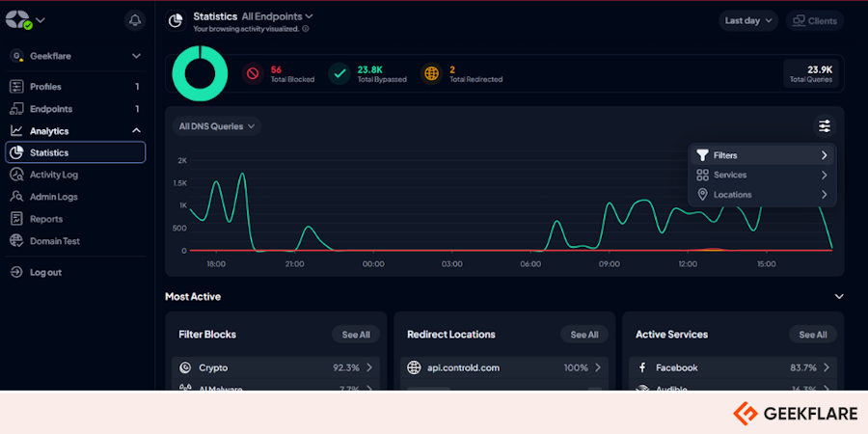Click the Services grid icon
The height and width of the screenshot is (434, 868).
coord(702,175)
